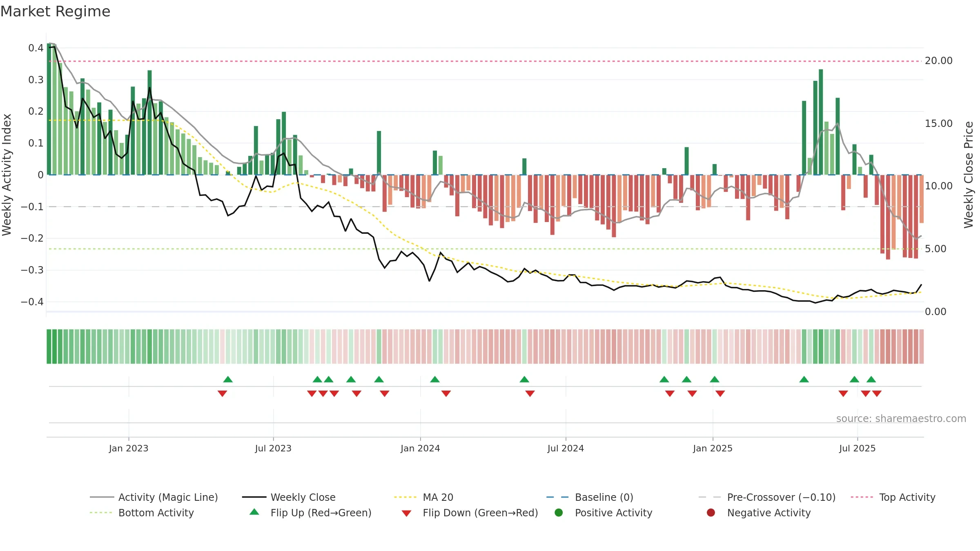Click the Market Regime chart title
Viewport: 980px width, 551px height.
pos(55,11)
